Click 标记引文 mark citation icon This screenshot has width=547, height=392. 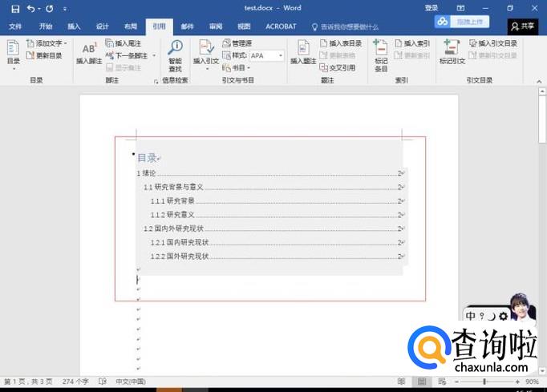452,52
